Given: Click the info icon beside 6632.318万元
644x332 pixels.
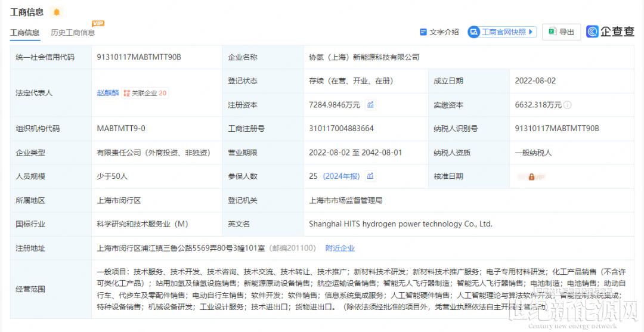Looking at the screenshot, I should (568, 105).
